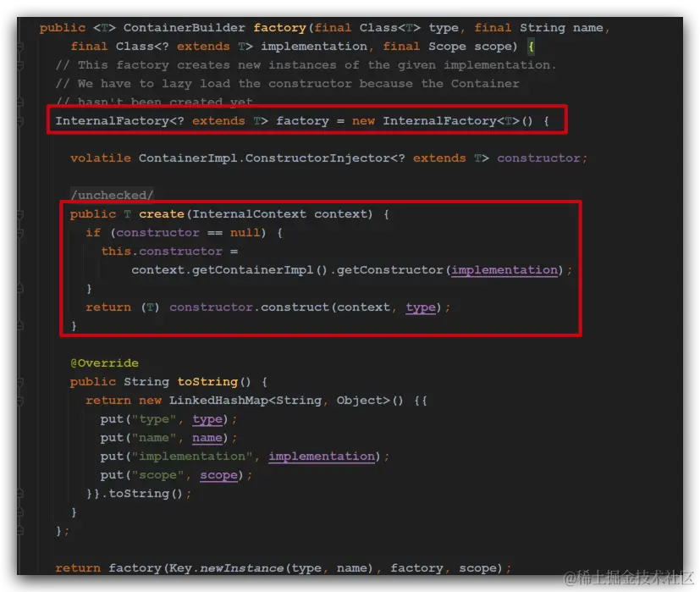Click 'LinkedHashMap<String, Object>' type

coord(279,401)
